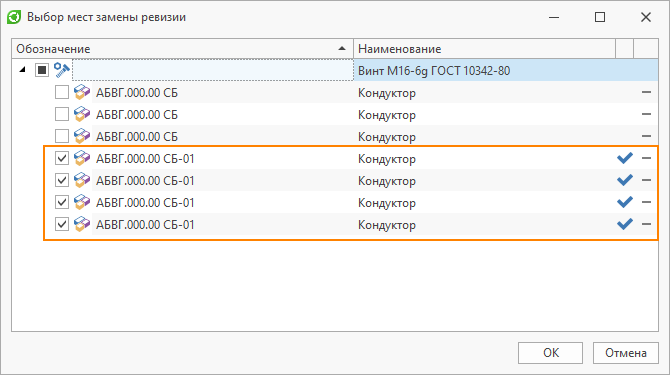Click the blue checkmark in the first СБ-01 row
The width and height of the screenshot is (670, 375).
pos(625,158)
